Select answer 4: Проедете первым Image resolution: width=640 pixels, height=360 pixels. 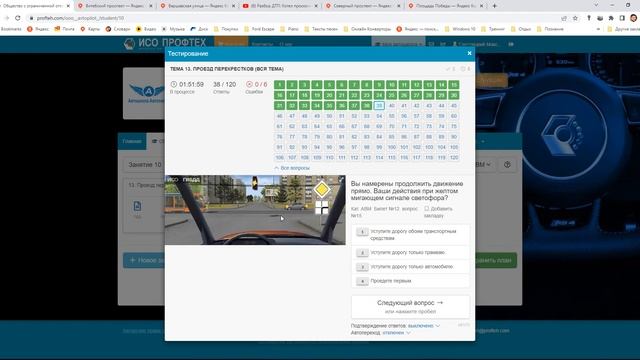(410, 281)
